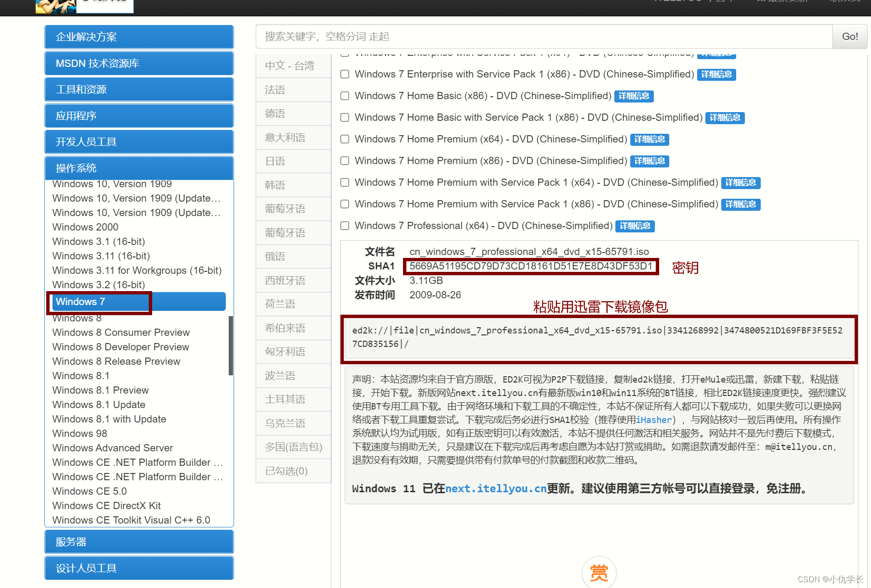This screenshot has width=871, height=588.
Task: Select Windows 98 in the list
Action: pyautogui.click(x=79, y=434)
